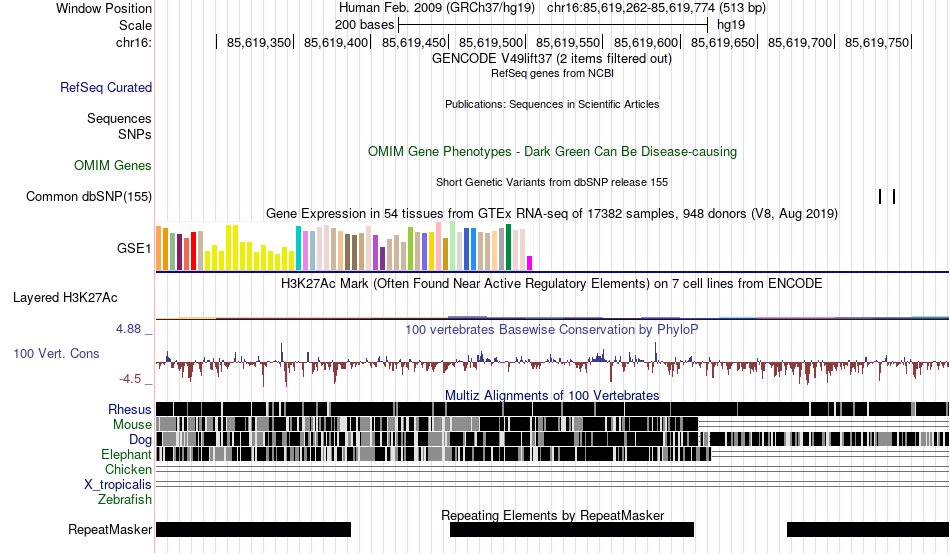Click the Repeating Elements by RepeatMasker title

pos(552,515)
